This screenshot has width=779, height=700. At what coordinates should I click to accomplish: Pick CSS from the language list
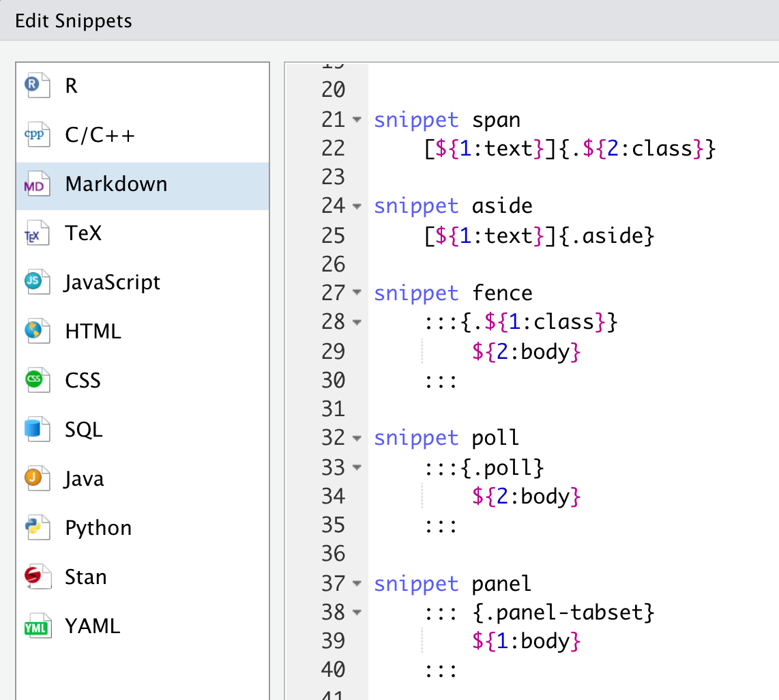tap(143, 380)
